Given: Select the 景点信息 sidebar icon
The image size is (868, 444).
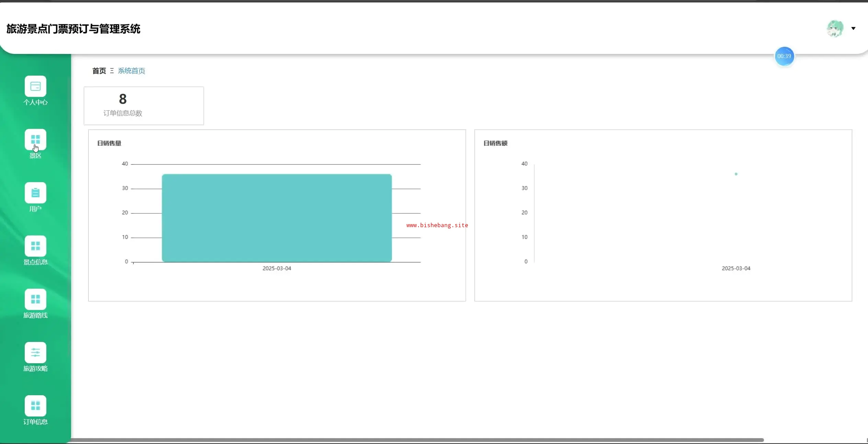Looking at the screenshot, I should coord(35,246).
